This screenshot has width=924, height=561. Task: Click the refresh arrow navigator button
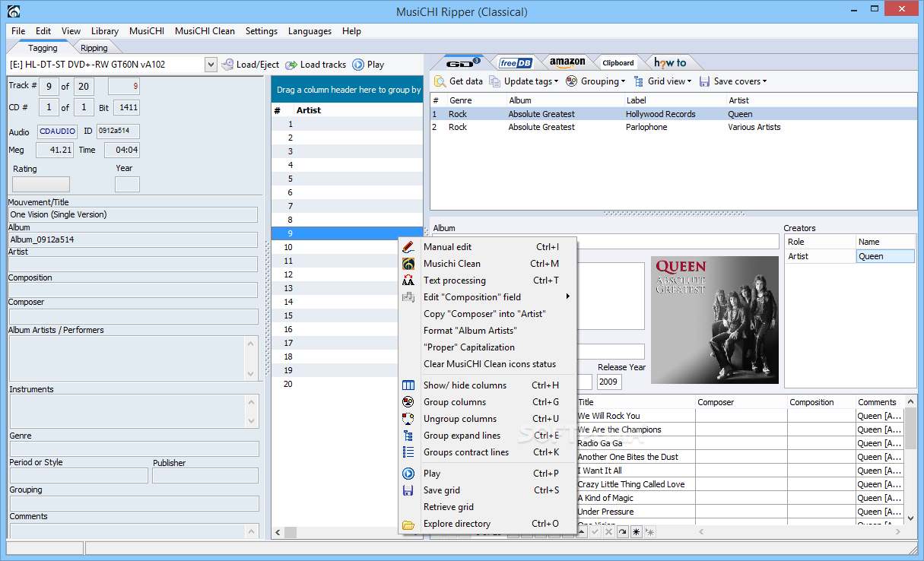point(622,532)
